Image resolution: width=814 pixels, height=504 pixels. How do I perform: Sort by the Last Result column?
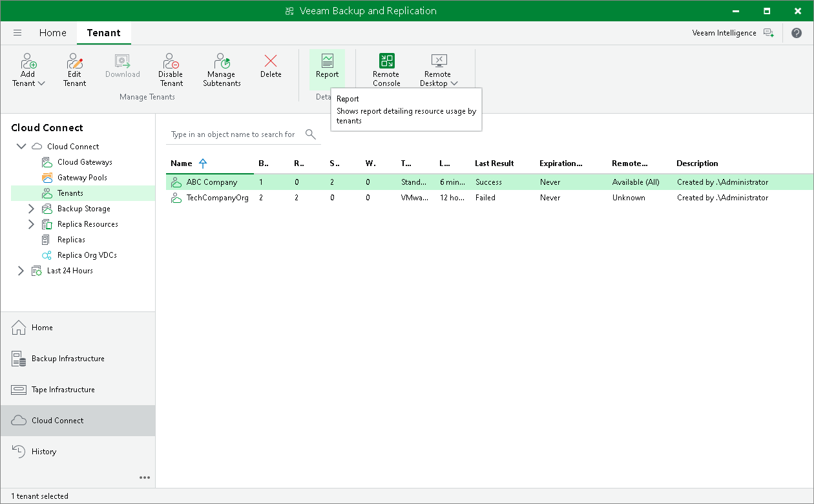[x=494, y=163]
